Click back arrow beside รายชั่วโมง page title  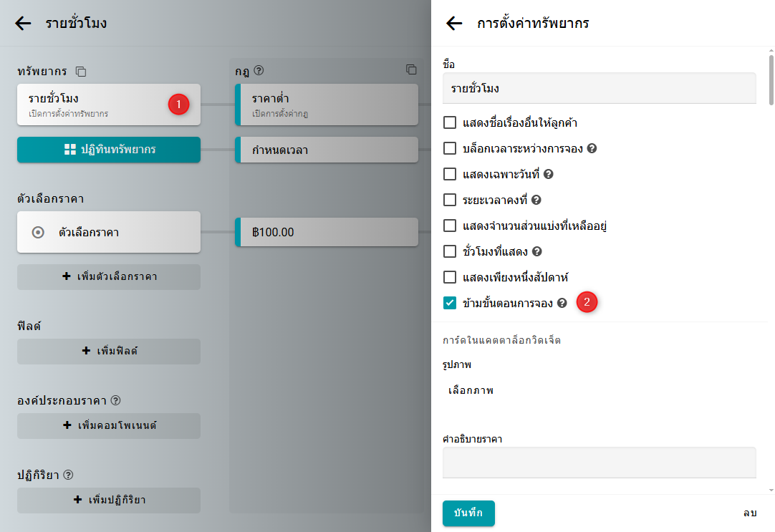coord(23,23)
